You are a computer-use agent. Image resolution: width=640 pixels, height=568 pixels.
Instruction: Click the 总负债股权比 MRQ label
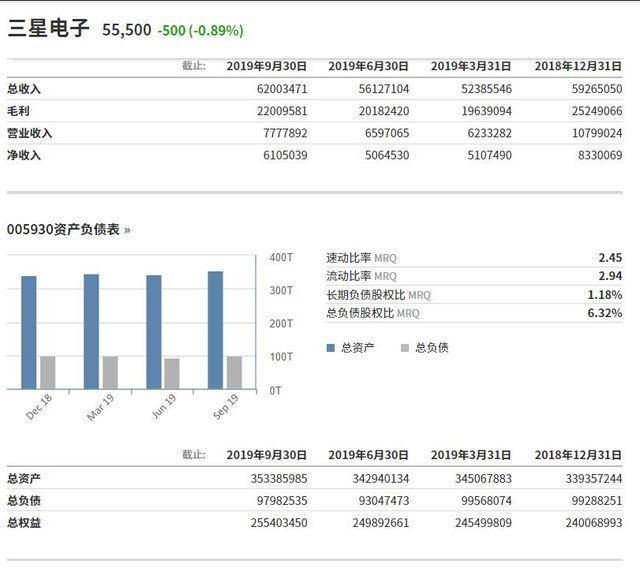tap(373, 313)
